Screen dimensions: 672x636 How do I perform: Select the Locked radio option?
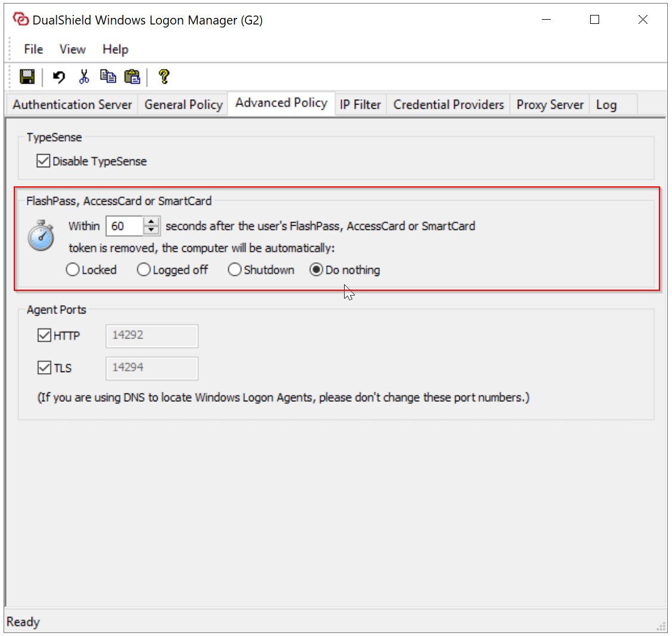pyautogui.click(x=73, y=270)
